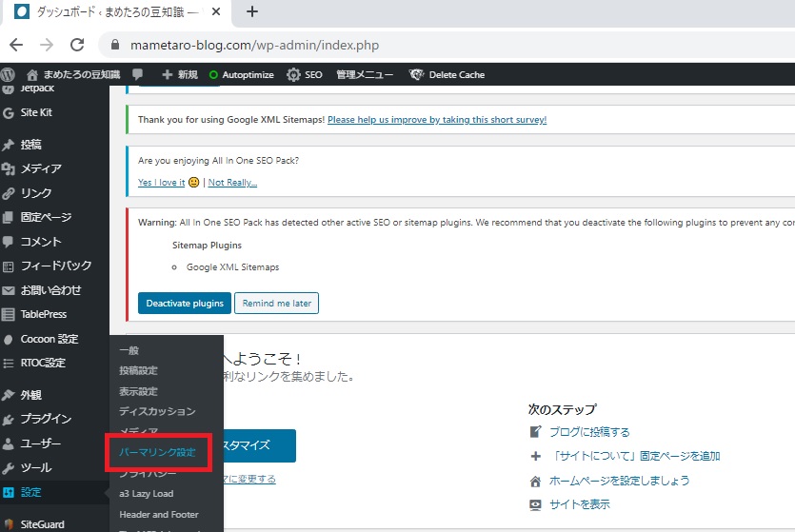Click the site security lock icon
The image size is (795, 532).
tap(115, 45)
